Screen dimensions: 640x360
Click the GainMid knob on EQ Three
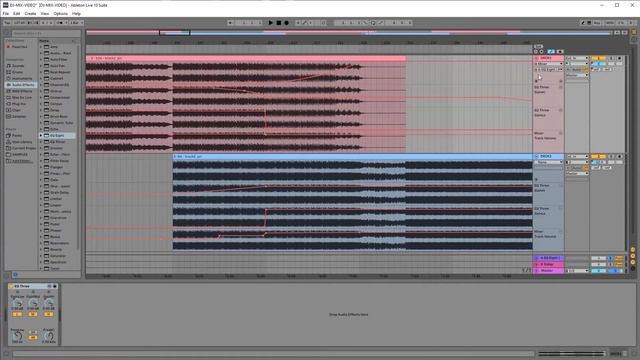click(33, 303)
